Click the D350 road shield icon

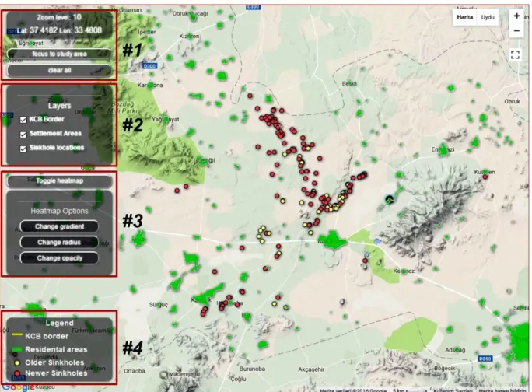(x=485, y=359)
